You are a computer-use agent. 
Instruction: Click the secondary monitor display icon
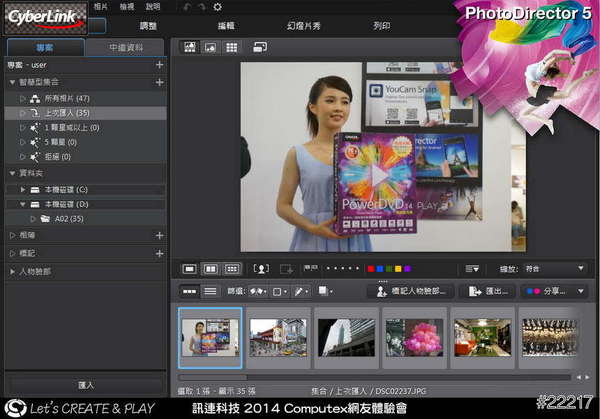pos(260,47)
